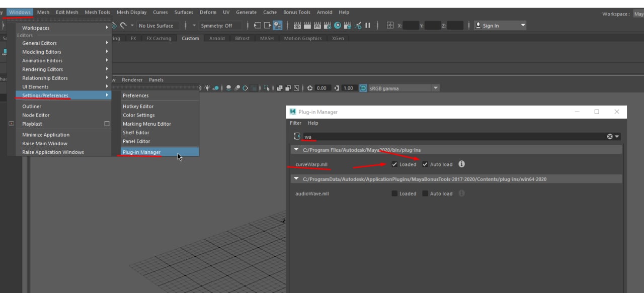
Task: Open the Help menu in Plug-in Manager
Action: tap(313, 123)
